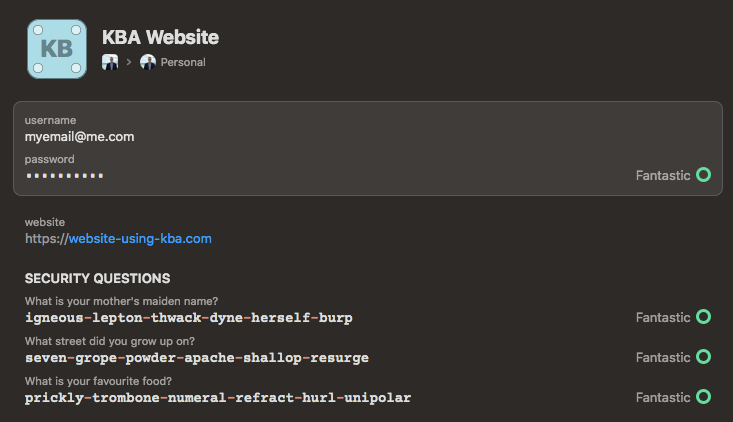The height and width of the screenshot is (422, 733).
Task: Click the SECURITY QUESTIONS section header
Action: (x=97, y=279)
